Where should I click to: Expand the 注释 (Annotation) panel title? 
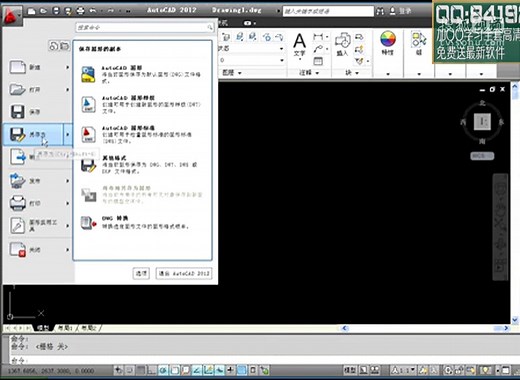click(309, 72)
